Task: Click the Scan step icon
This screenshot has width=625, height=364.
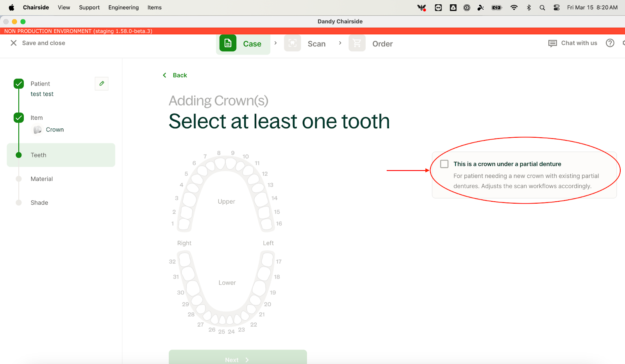Action: (292, 43)
